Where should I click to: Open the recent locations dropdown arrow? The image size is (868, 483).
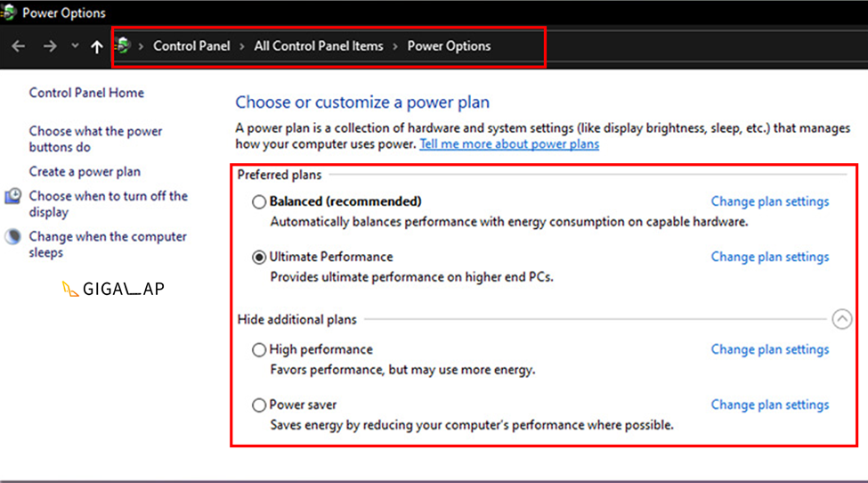(x=76, y=46)
